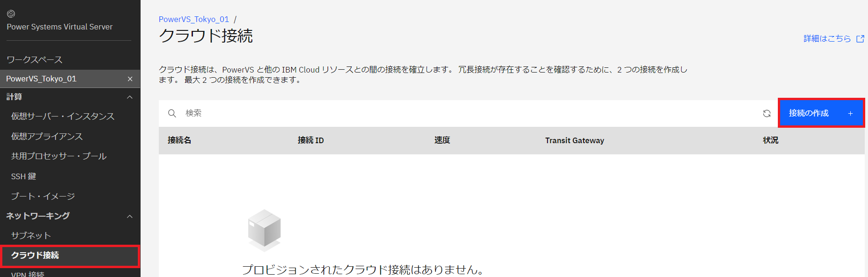Go to 共用プロセッサー・プール
The width and height of the screenshot is (868, 277).
click(59, 156)
